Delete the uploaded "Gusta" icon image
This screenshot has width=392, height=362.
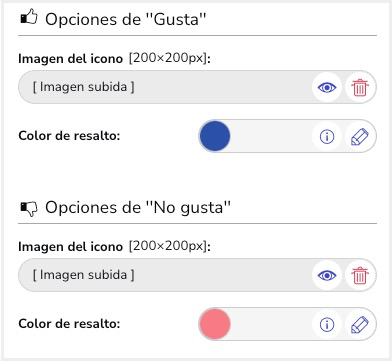pos(360,87)
